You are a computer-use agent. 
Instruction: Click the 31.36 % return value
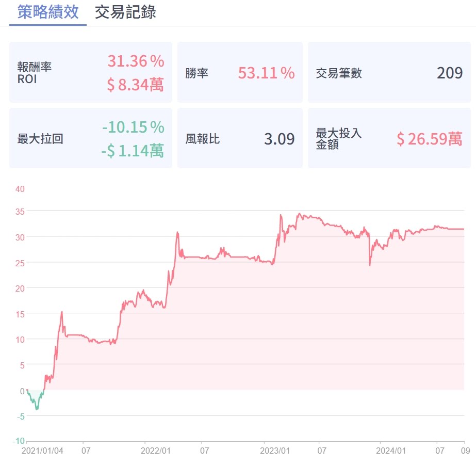point(136,61)
